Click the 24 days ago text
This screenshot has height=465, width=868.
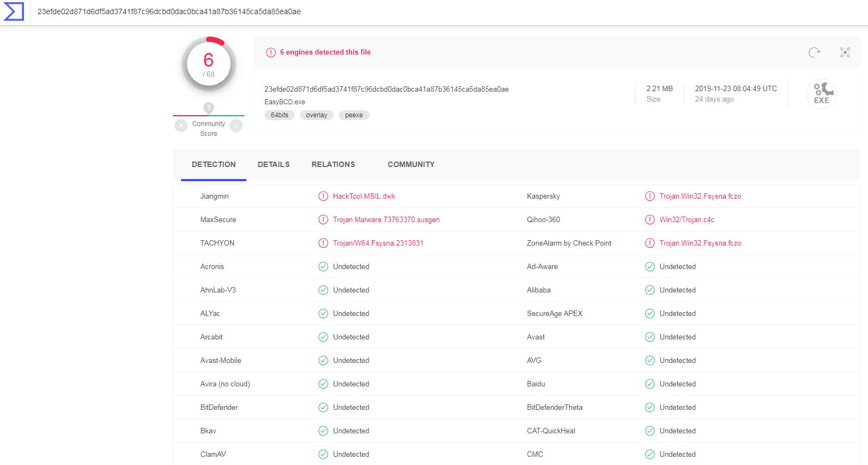pos(714,99)
